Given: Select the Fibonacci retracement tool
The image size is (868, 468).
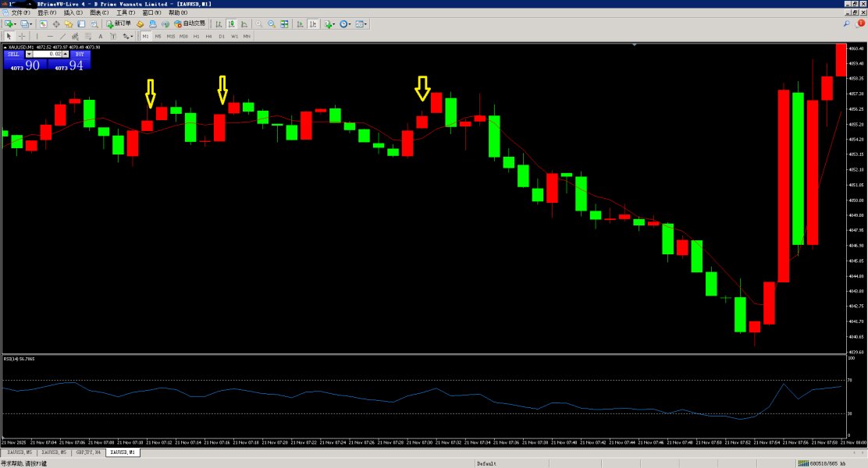Looking at the screenshot, I should [x=88, y=37].
